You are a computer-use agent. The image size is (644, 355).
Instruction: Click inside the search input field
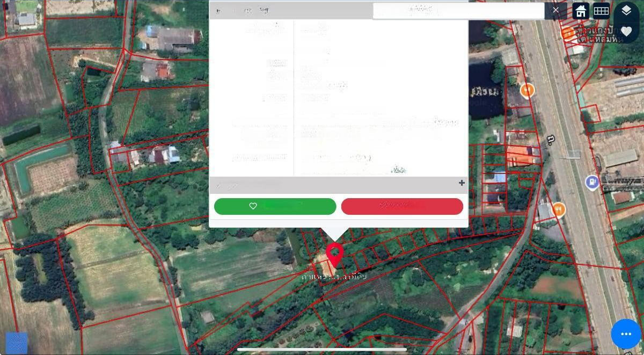coord(458,11)
